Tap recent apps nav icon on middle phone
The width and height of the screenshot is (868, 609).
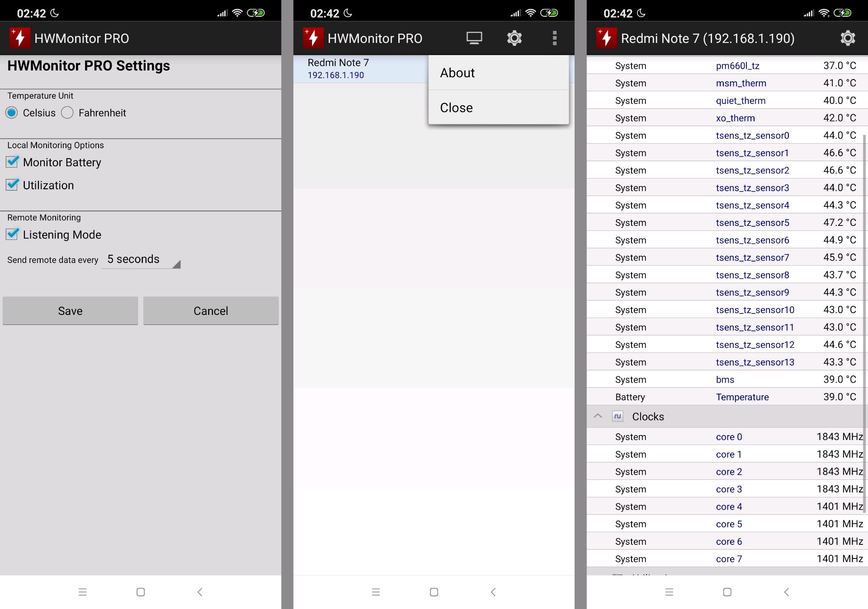coord(376,592)
